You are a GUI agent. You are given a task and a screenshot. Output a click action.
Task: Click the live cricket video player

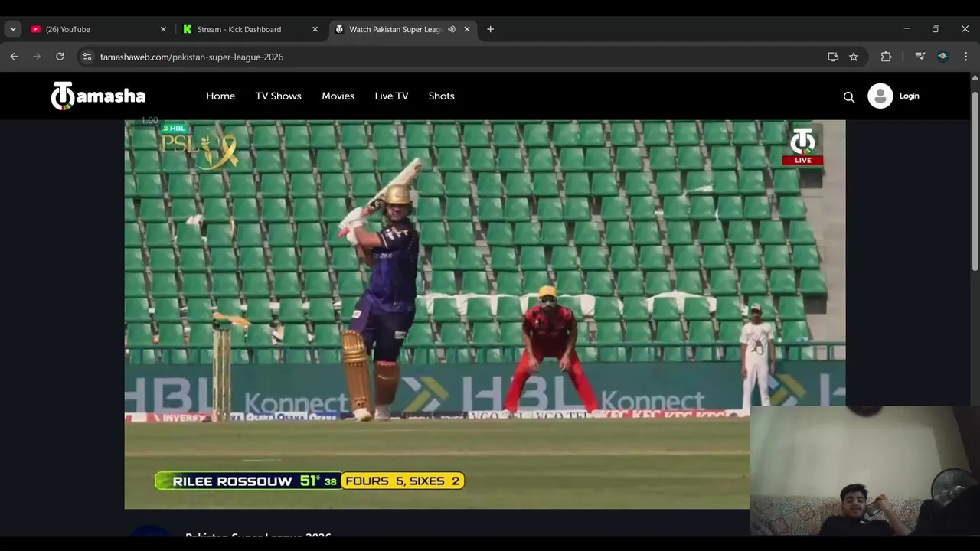(485, 314)
